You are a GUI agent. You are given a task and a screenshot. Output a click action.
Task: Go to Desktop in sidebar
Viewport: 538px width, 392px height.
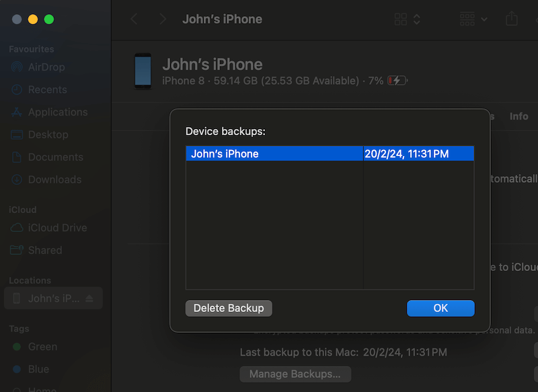(48, 134)
